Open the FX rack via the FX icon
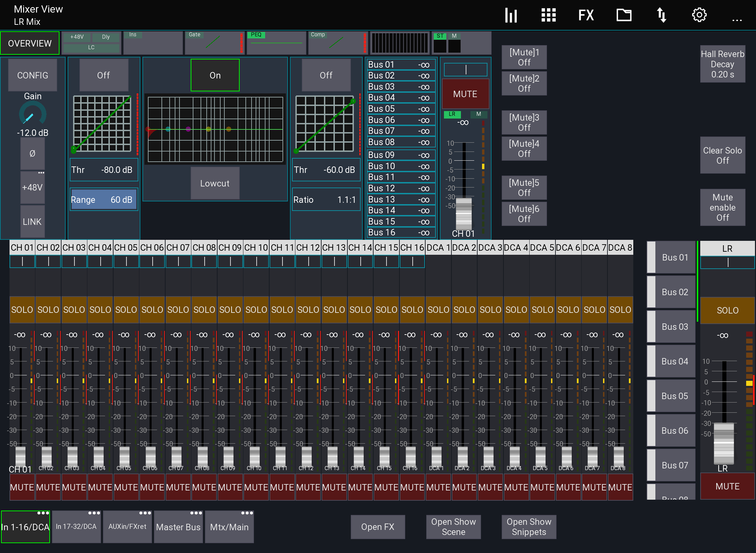The width and height of the screenshot is (756, 553). [x=585, y=15]
